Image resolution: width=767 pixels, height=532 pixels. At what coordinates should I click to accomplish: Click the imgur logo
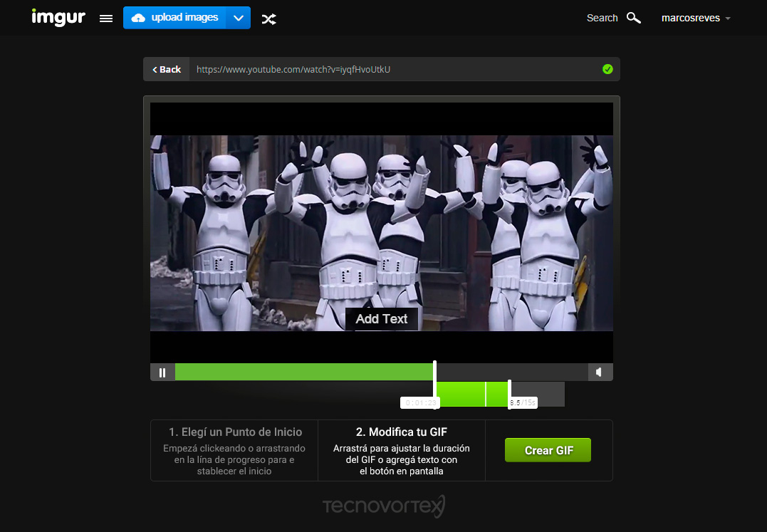click(x=58, y=17)
